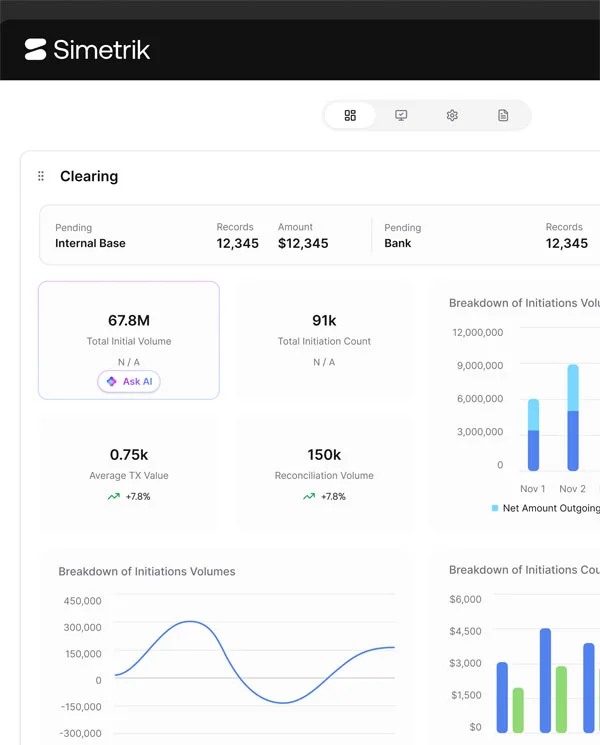Screen dimensions: 600x745
Task: Click the green trend arrow under Average TX Value
Action: (x=114, y=497)
